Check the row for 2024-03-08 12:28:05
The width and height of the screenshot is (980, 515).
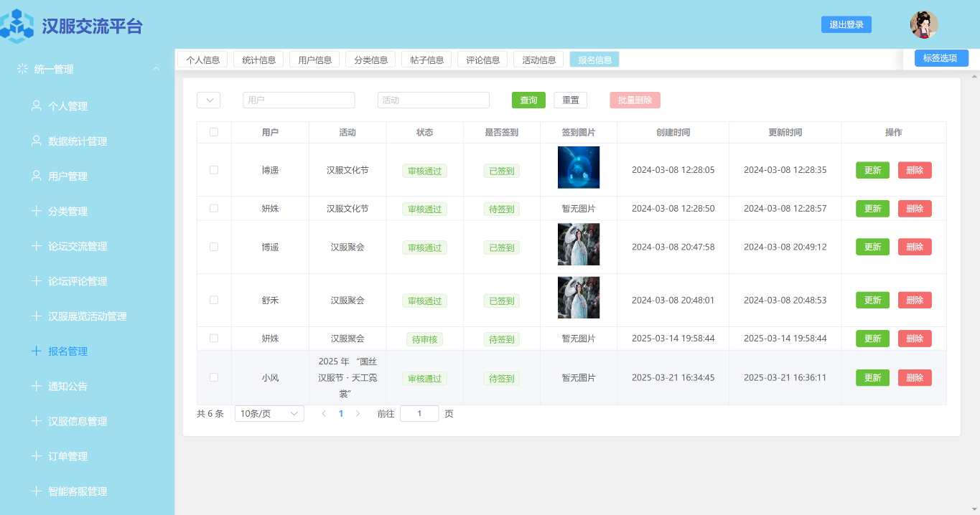point(214,170)
